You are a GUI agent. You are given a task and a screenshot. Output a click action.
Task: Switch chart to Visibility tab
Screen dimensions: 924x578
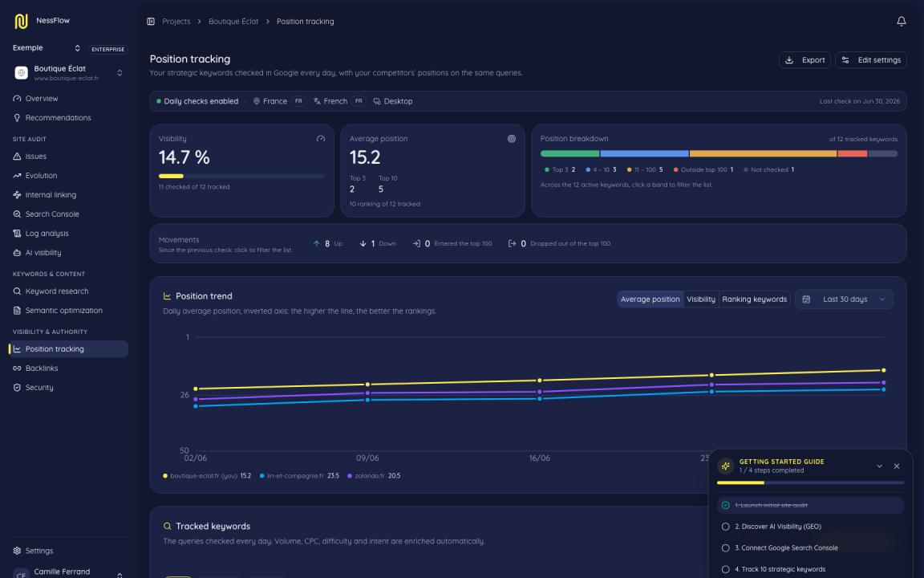pos(701,299)
